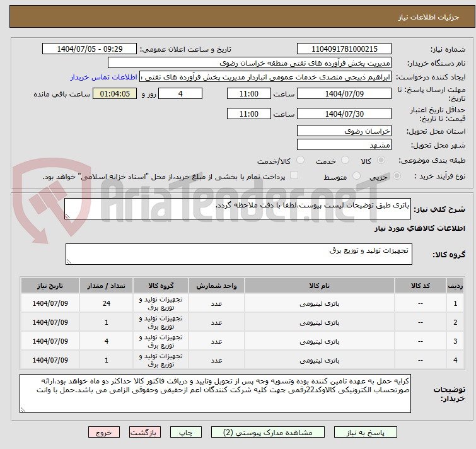Image resolution: width=476 pixels, height=449 pixels.
Task: Click the 'شماره نیاز' number field
Action: click(344, 49)
